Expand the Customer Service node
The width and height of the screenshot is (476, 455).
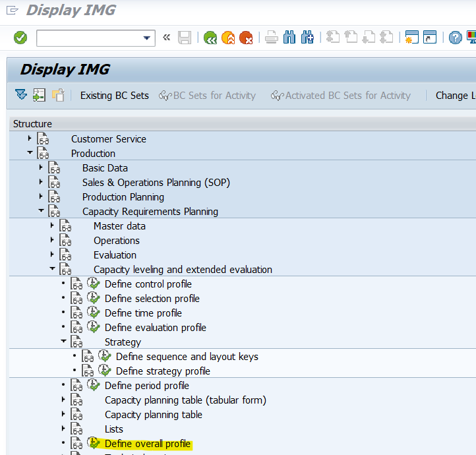click(x=30, y=138)
